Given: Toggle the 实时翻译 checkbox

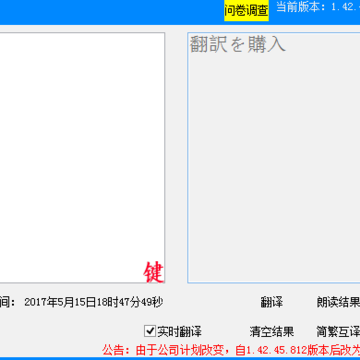Looking at the screenshot, I should pos(150,331).
